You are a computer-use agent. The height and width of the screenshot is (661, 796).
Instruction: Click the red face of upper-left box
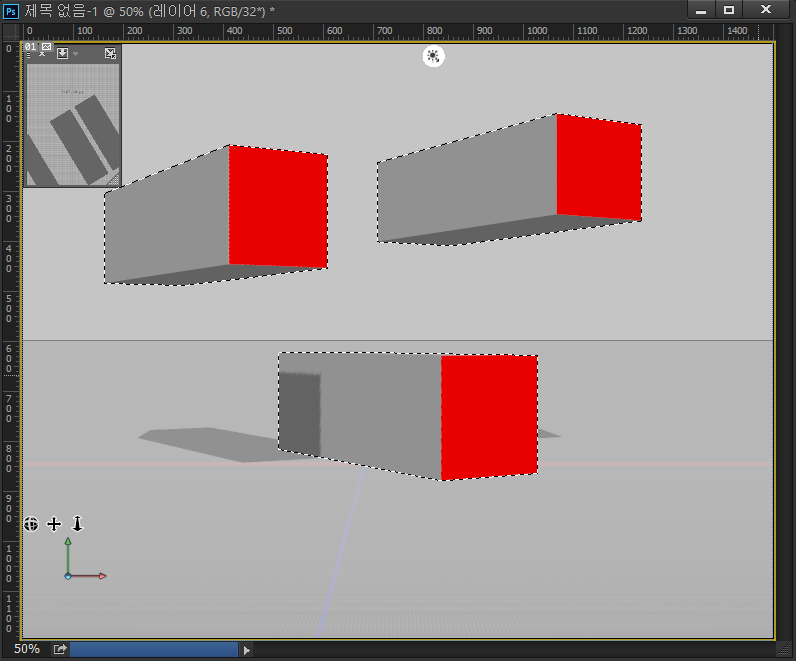pyautogui.click(x=278, y=207)
